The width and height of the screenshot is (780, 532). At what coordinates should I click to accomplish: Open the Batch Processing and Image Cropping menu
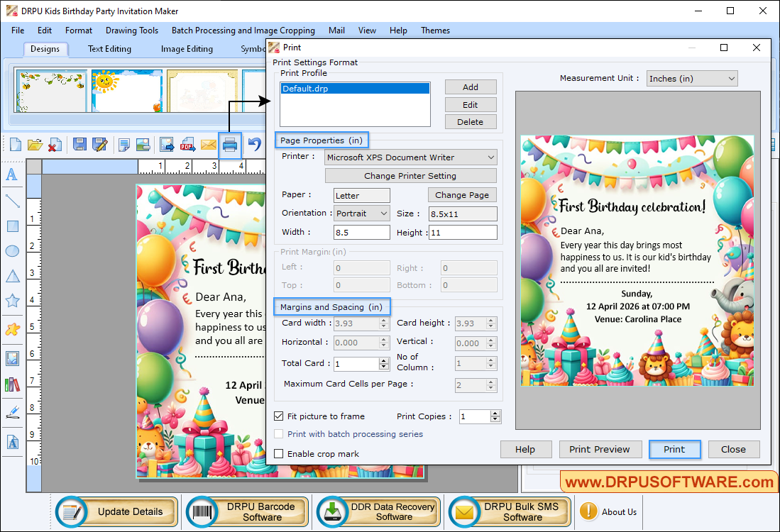click(243, 31)
